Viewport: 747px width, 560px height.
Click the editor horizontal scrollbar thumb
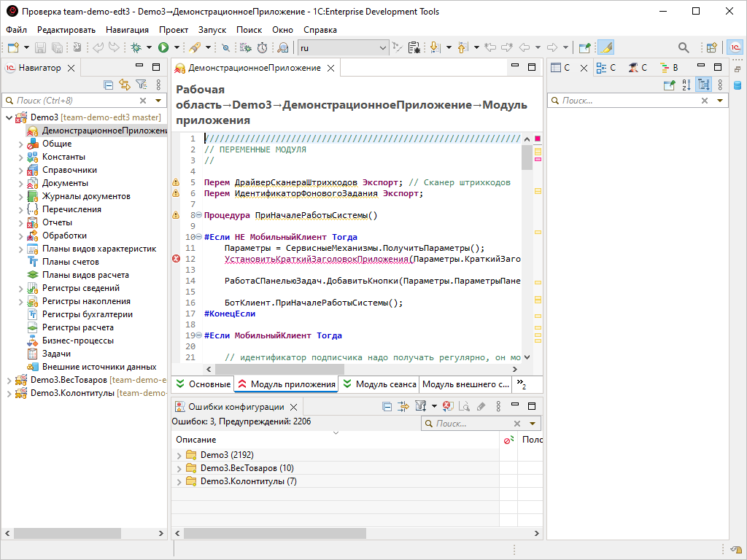[279, 369]
